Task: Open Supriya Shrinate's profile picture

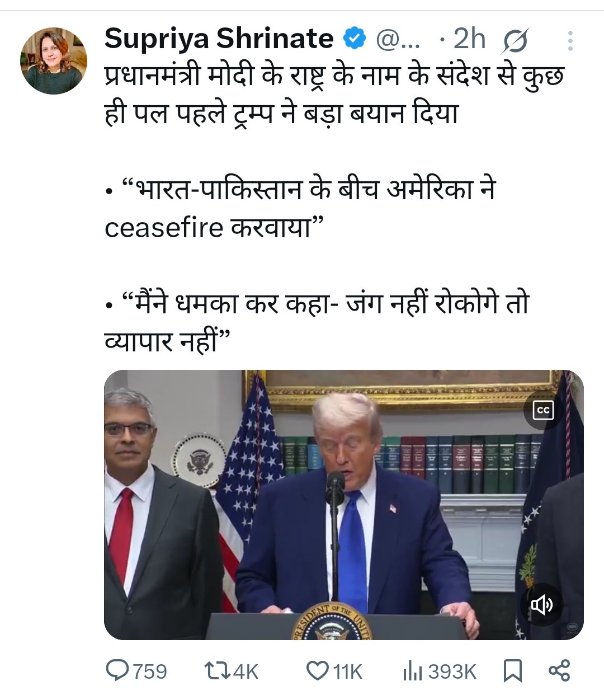Action: click(x=54, y=60)
